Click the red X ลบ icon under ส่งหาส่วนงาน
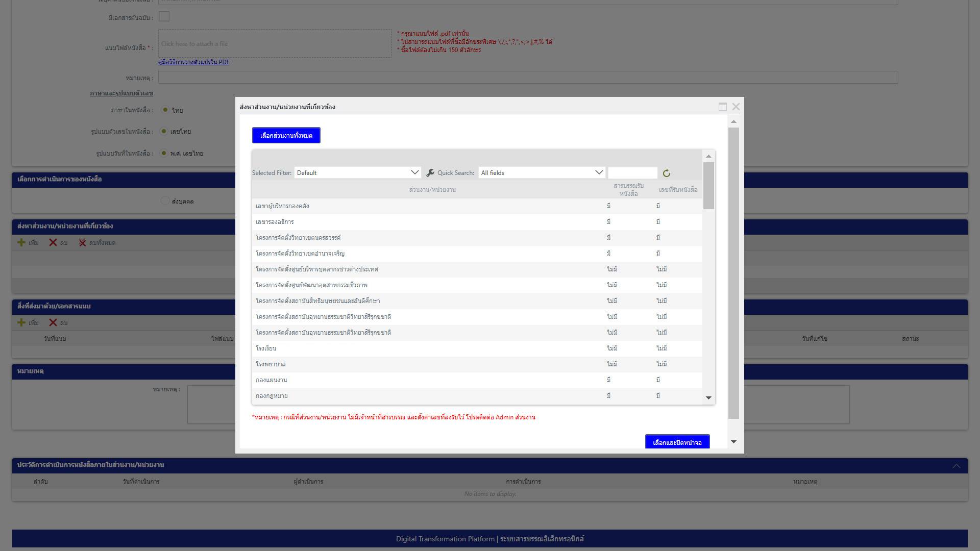This screenshot has height=551, width=980. (53, 243)
